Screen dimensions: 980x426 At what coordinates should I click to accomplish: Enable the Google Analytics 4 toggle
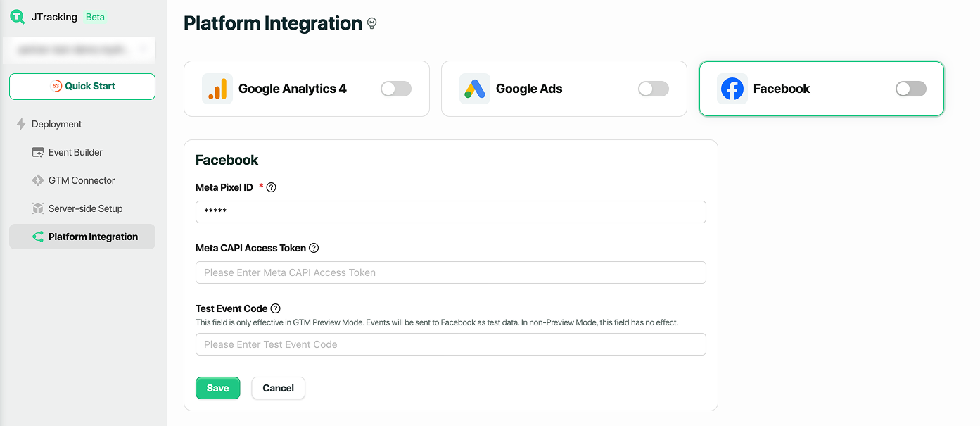point(395,89)
